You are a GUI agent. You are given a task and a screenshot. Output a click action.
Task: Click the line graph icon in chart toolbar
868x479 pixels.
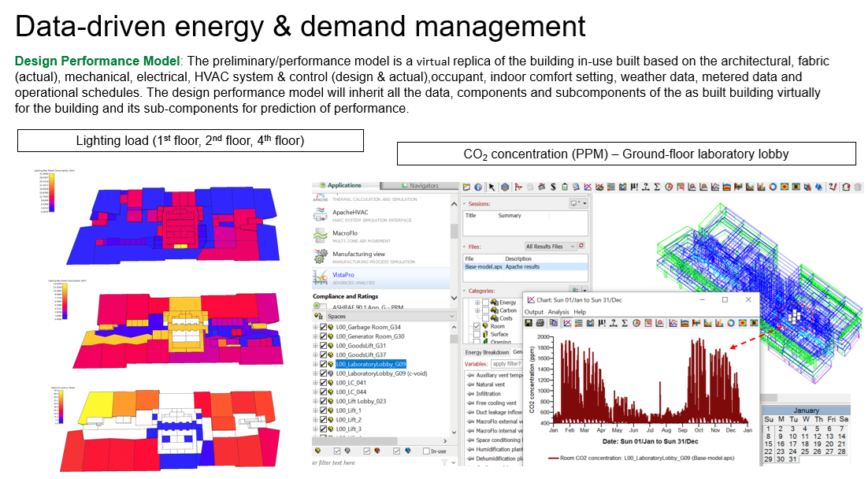pyautogui.click(x=567, y=323)
